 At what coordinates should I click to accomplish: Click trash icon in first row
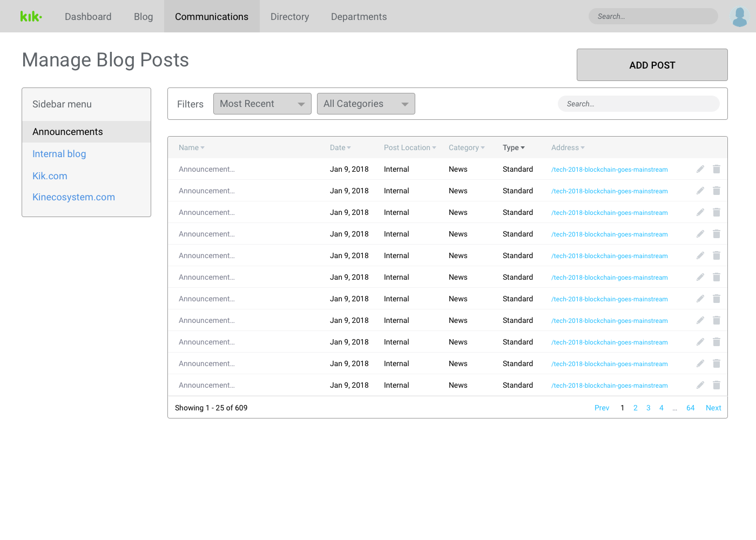coord(717,169)
